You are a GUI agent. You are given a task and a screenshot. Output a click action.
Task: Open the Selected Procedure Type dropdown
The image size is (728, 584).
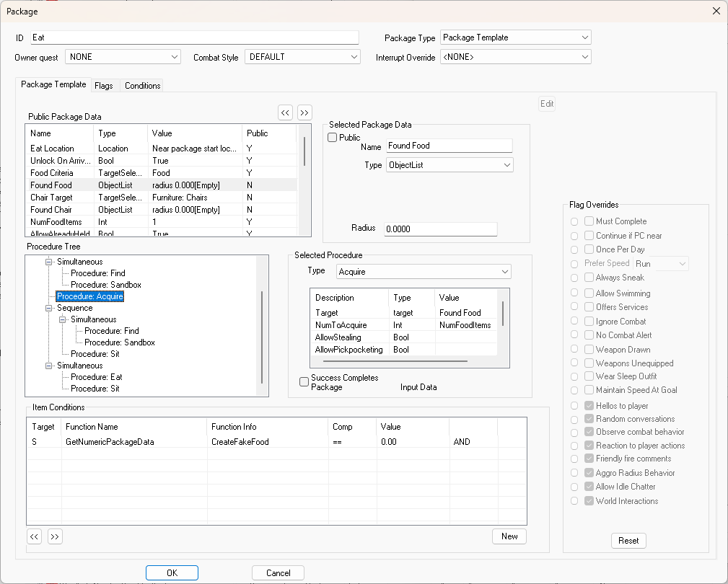pos(424,272)
